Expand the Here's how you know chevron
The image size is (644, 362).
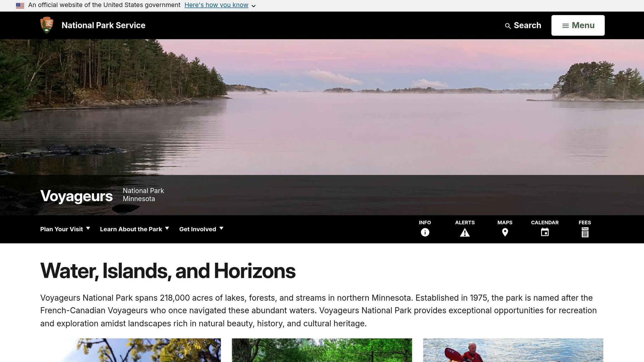(x=254, y=6)
